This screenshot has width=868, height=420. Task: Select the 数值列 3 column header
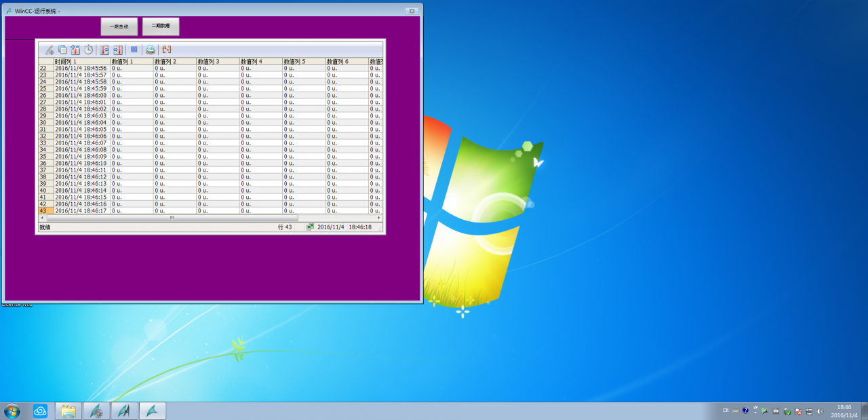[x=217, y=61]
